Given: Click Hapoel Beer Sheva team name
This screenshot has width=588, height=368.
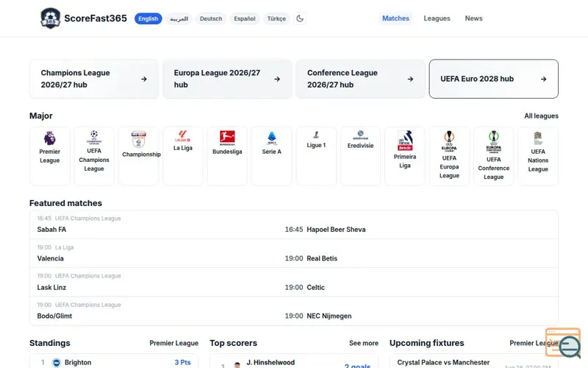Looking at the screenshot, I should [x=336, y=230].
